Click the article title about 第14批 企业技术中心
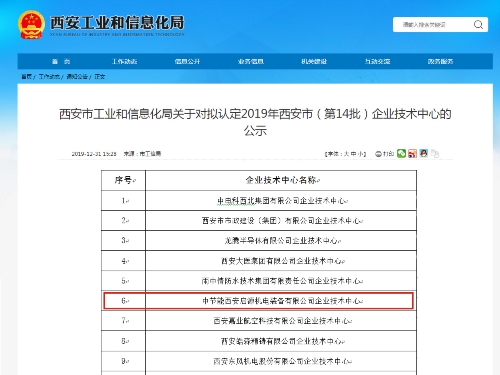 coord(255,122)
